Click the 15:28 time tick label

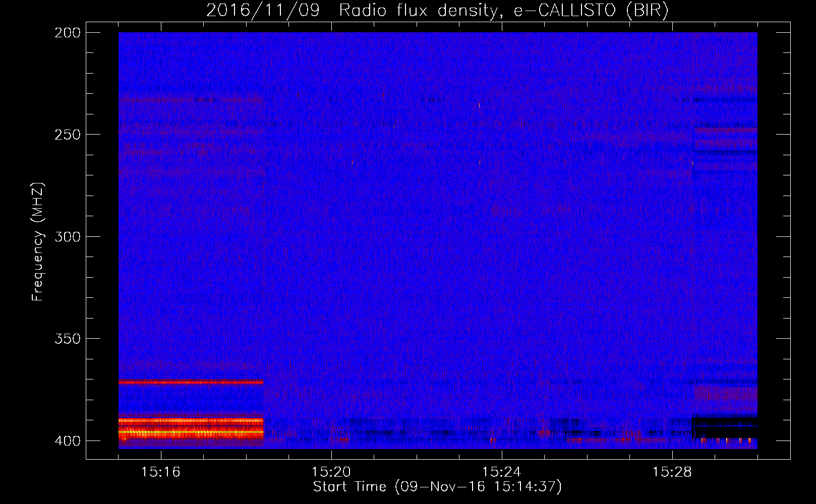pos(672,472)
